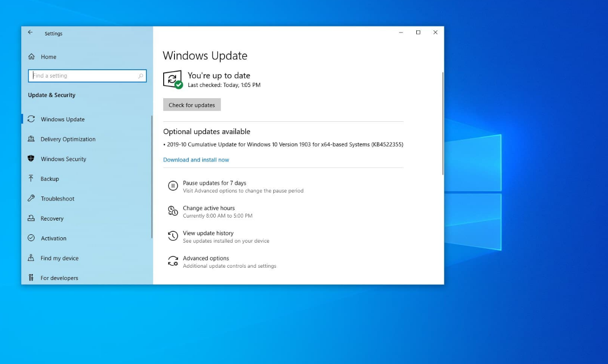Click the View update history icon
The image size is (608, 364).
tap(173, 236)
